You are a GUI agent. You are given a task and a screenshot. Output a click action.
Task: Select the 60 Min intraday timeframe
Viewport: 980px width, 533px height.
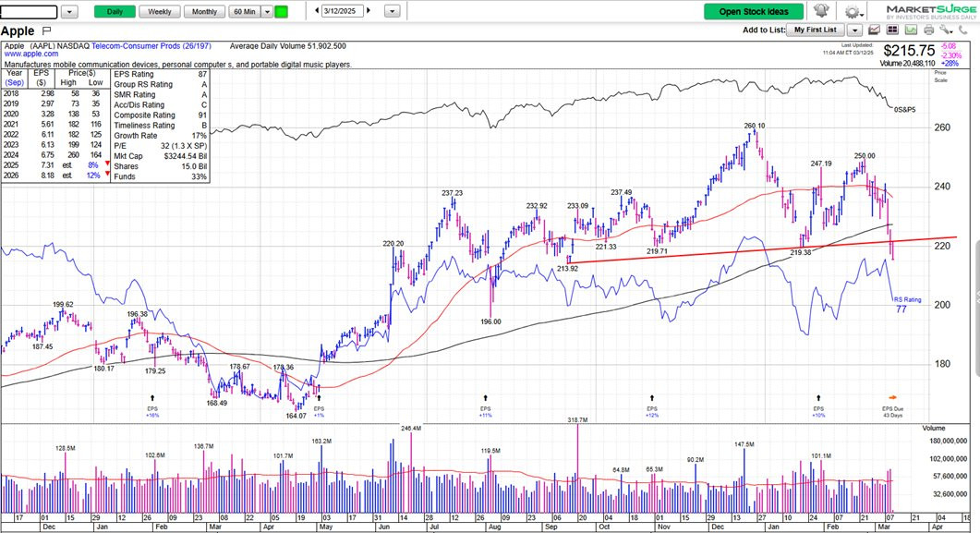pyautogui.click(x=245, y=11)
